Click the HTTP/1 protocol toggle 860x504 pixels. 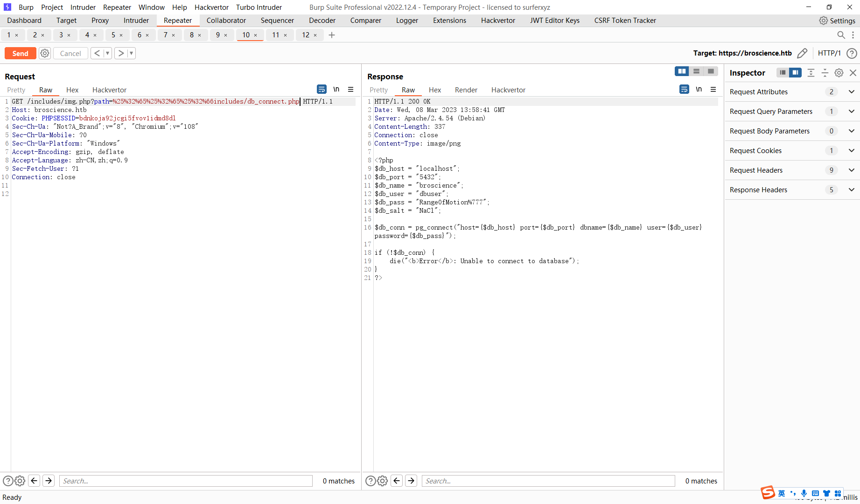(829, 53)
